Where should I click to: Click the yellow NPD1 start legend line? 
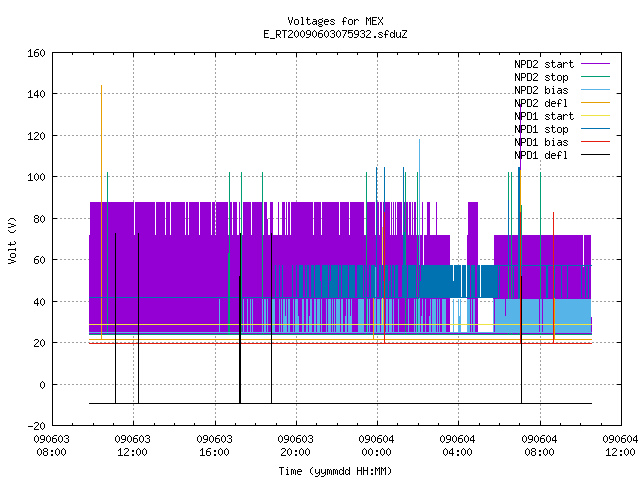[596, 116]
